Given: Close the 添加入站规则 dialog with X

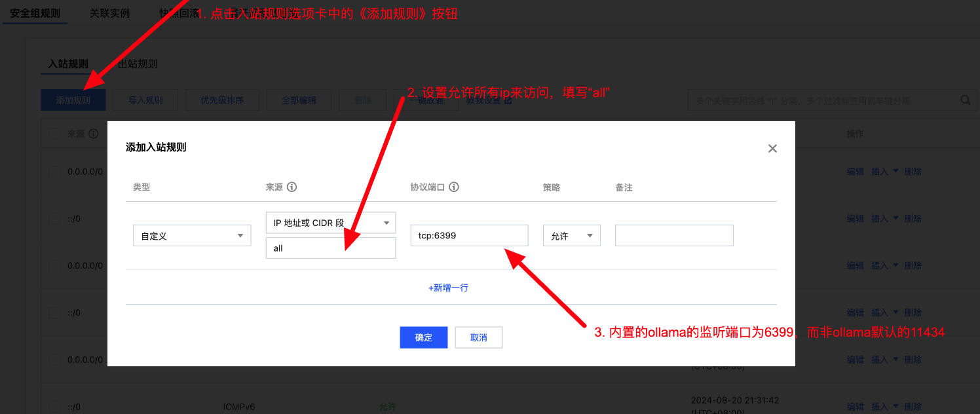Looking at the screenshot, I should 772,149.
